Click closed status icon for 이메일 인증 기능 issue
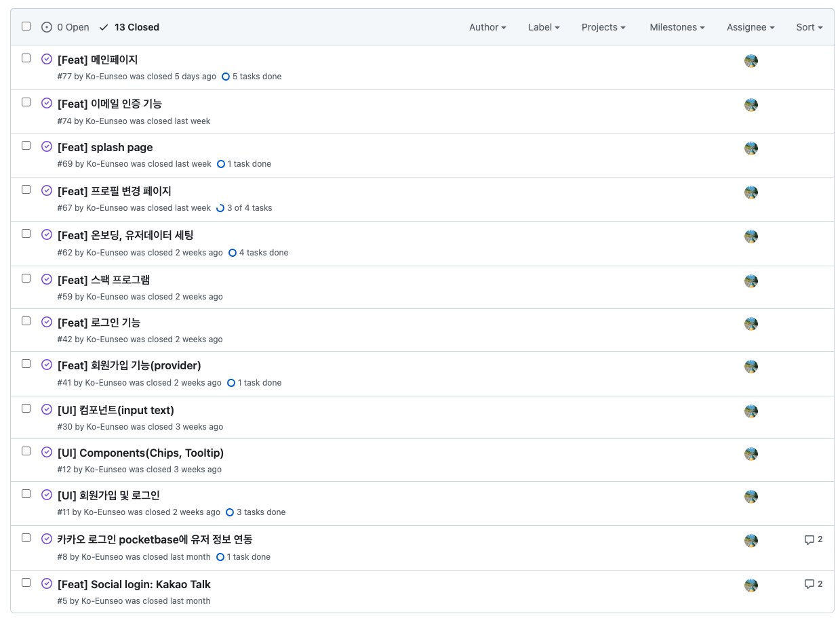The width and height of the screenshot is (840, 618). tap(47, 103)
